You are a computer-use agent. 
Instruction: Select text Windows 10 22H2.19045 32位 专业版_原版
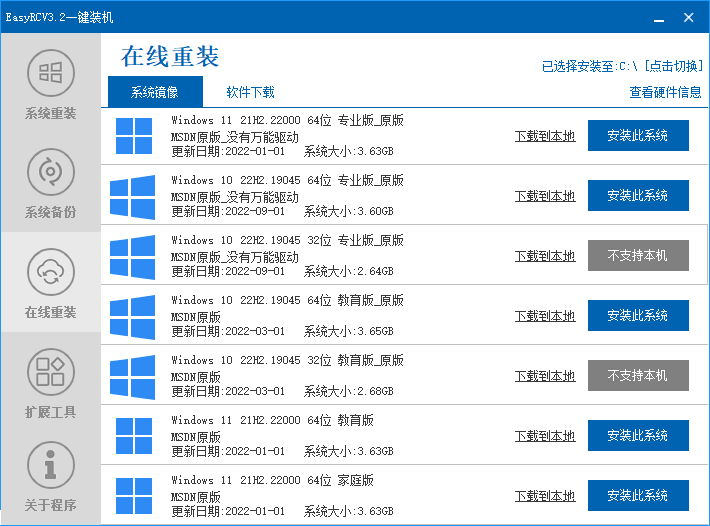pos(287,240)
